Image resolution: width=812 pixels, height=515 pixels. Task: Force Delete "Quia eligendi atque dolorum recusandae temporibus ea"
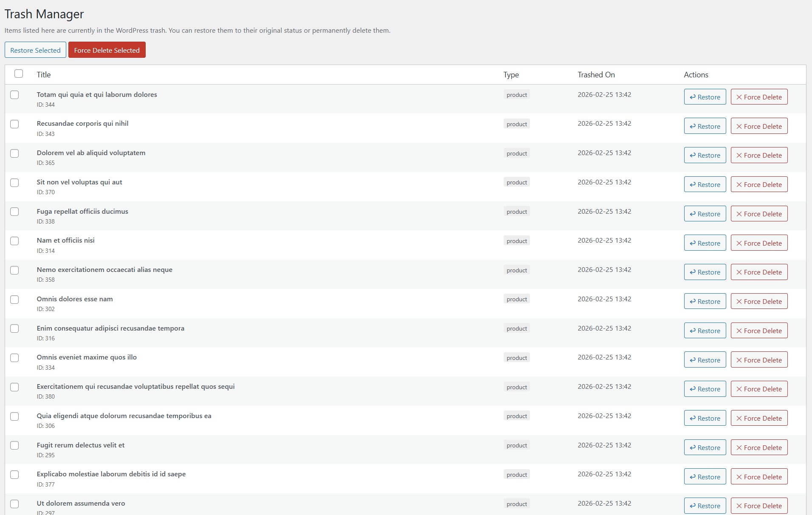pos(759,418)
